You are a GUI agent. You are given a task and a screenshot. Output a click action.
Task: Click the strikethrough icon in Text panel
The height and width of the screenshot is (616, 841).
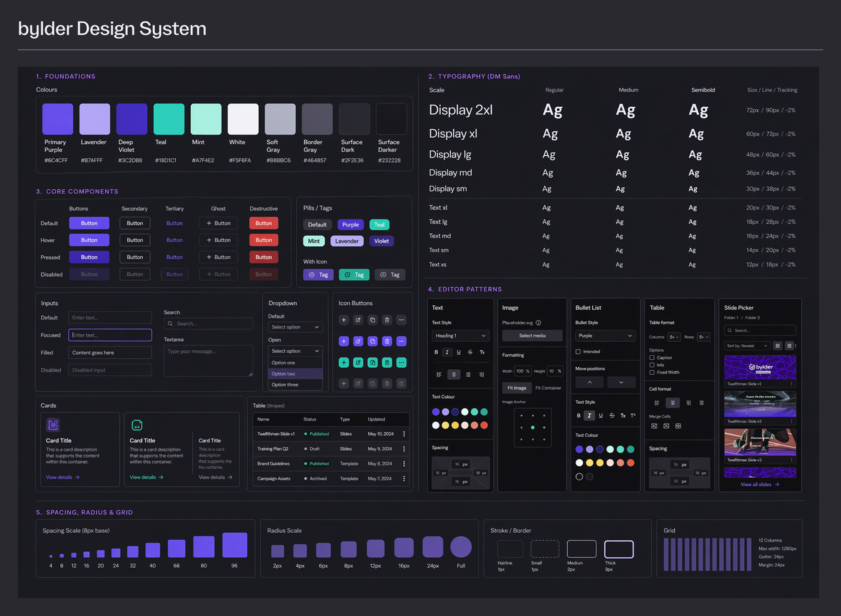470,352
